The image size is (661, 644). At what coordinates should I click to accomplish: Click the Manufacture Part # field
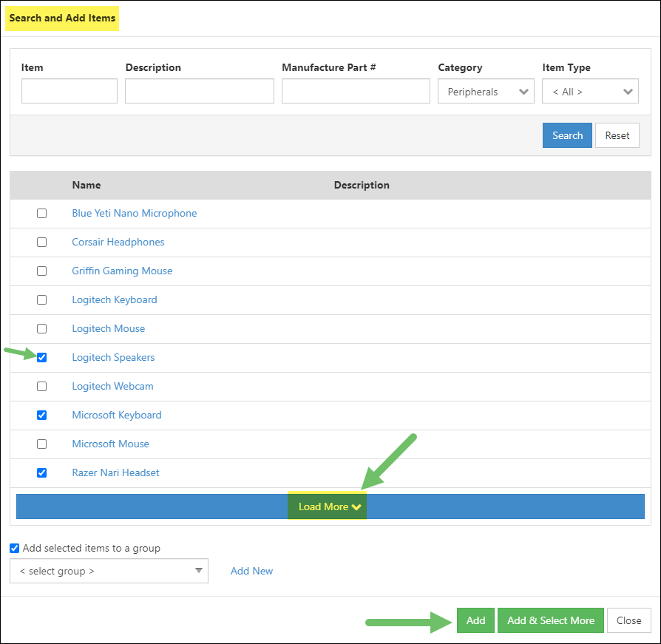coord(356,91)
